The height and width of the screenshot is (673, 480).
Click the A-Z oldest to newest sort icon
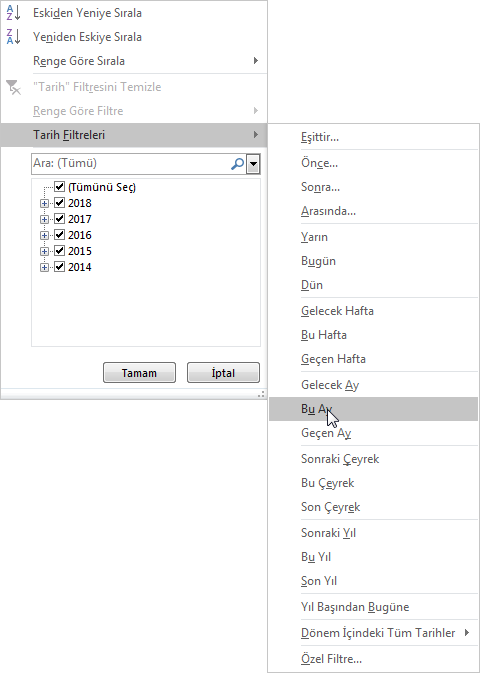13,13
